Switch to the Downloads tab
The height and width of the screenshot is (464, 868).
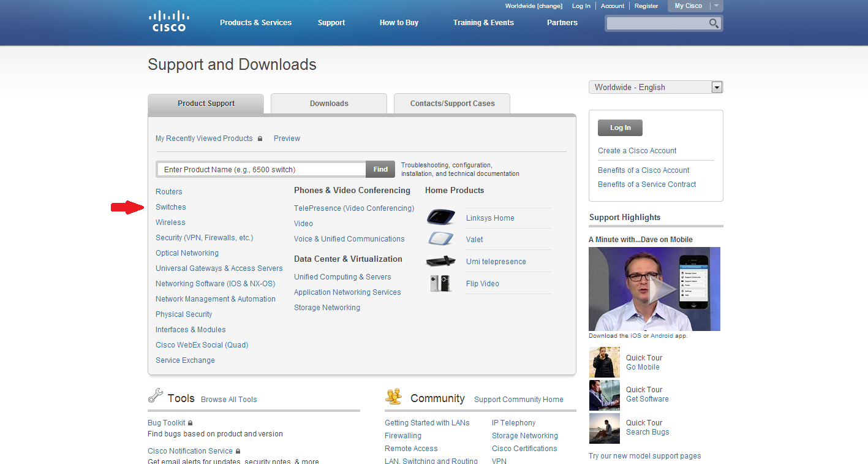329,104
